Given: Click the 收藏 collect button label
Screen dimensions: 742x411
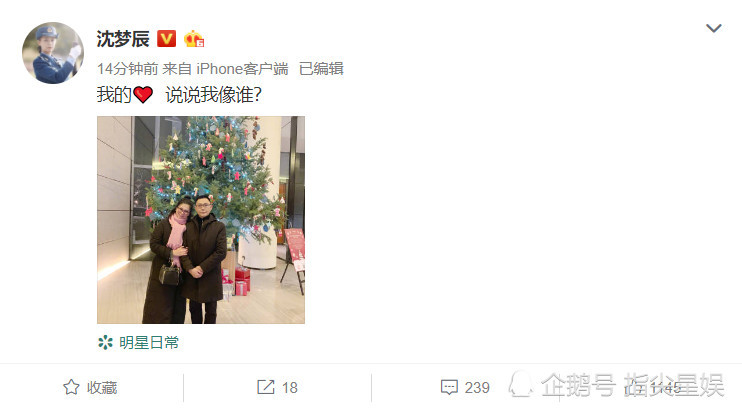Looking at the screenshot, I should pos(102,388).
